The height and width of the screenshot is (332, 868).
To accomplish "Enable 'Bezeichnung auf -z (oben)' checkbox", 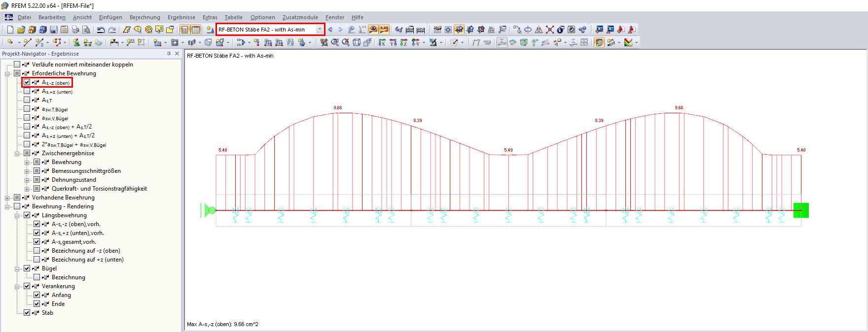I will [37, 251].
